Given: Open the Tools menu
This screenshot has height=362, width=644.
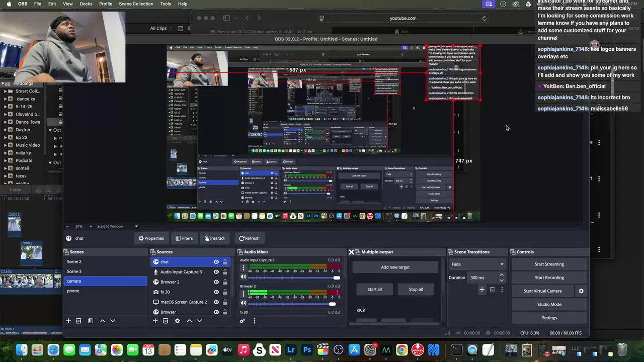Looking at the screenshot, I should [x=166, y=4].
